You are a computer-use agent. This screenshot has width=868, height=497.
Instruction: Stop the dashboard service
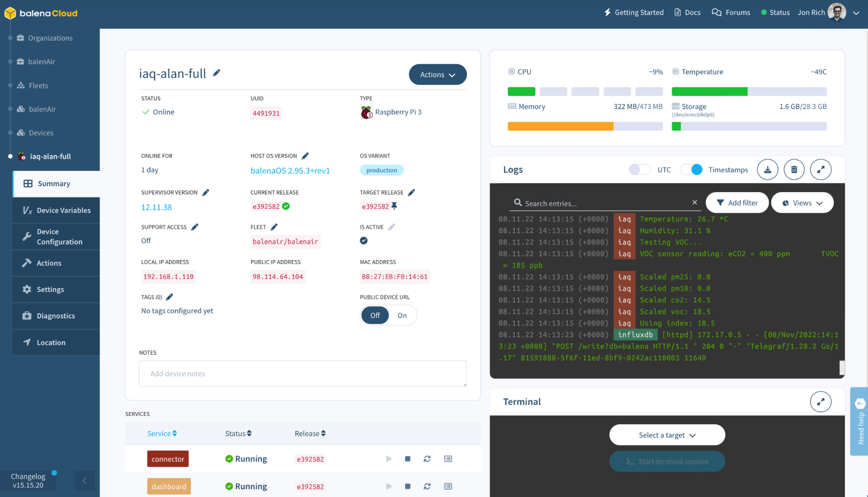[407, 486]
